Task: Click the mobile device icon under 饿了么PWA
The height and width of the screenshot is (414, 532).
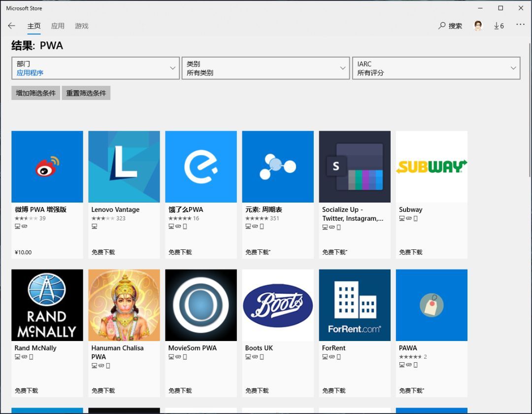Action: click(185, 226)
